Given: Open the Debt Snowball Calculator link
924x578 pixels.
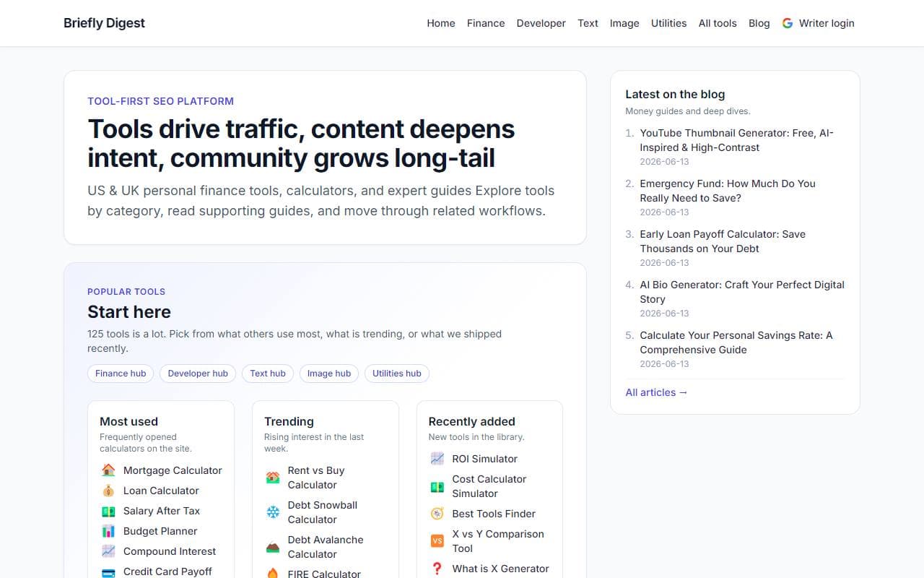Looking at the screenshot, I should coord(323,512).
